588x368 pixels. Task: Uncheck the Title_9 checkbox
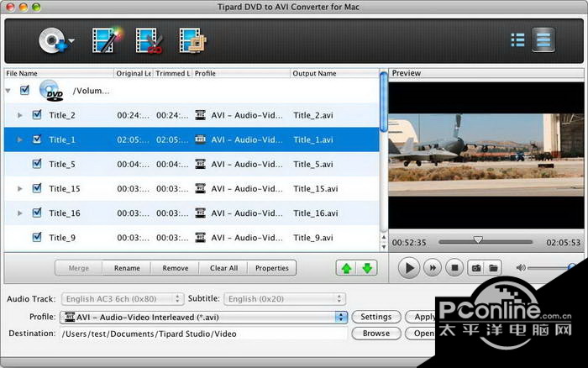(37, 237)
